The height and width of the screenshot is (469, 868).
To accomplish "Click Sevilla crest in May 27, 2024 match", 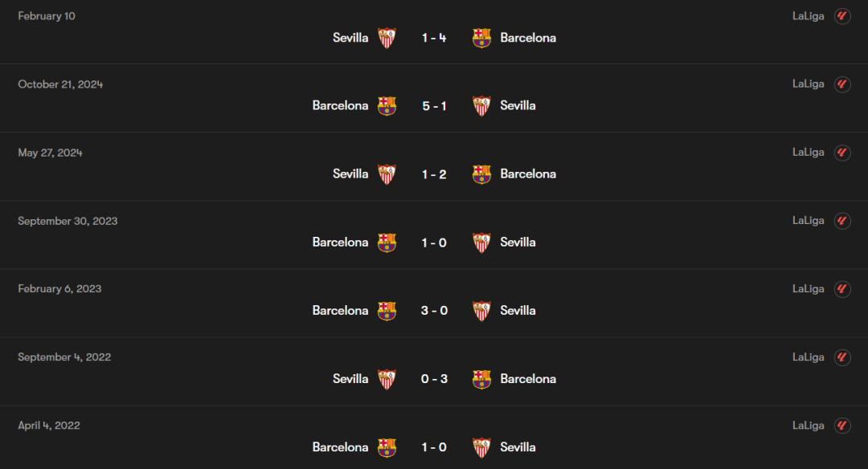I will tap(387, 174).
